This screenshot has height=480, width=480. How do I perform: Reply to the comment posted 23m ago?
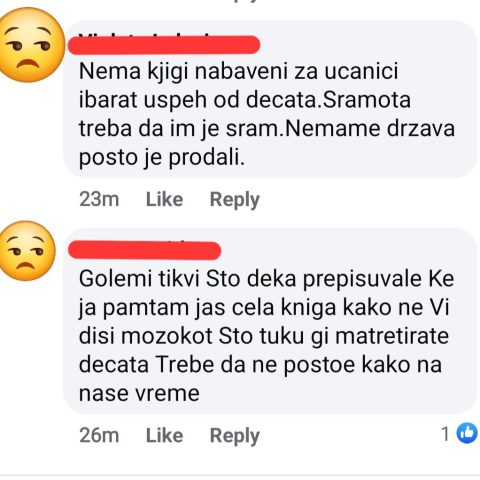click(235, 200)
